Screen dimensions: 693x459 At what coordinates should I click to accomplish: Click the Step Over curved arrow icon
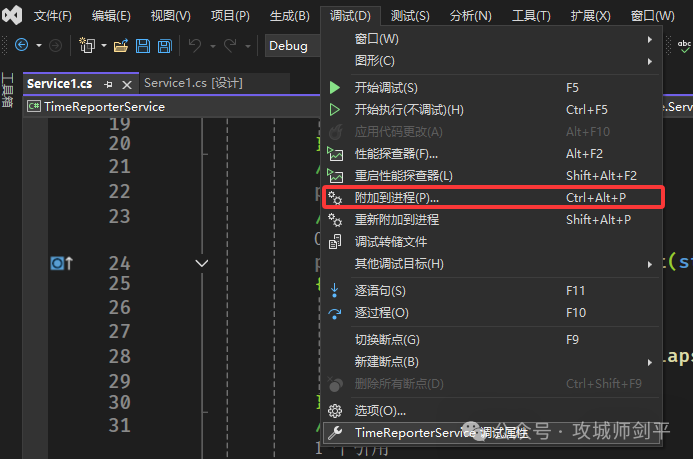[x=335, y=313]
